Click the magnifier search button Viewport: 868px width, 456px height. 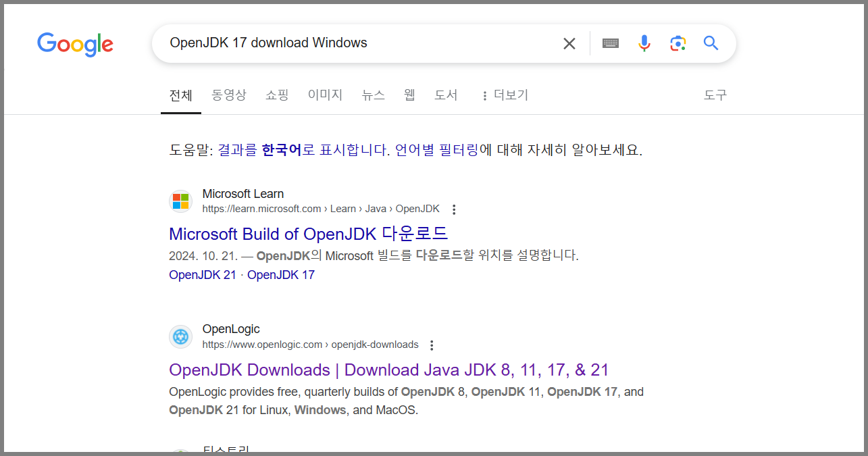coord(711,44)
